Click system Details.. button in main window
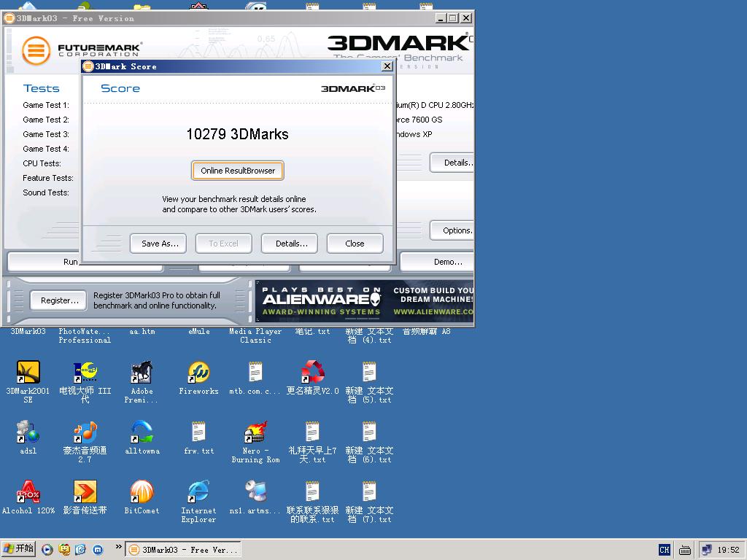Image resolution: width=747 pixels, height=560 pixels. [452, 163]
